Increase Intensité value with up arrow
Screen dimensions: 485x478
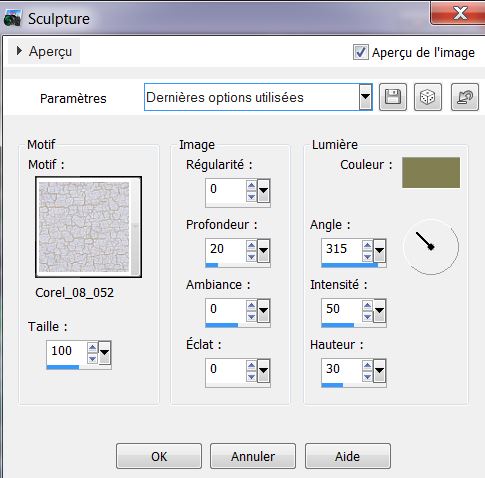(x=367, y=305)
